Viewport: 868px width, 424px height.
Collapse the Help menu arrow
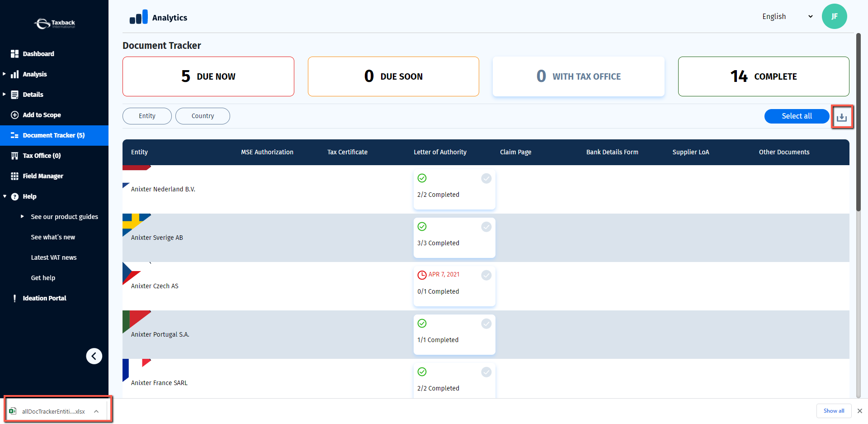tap(5, 196)
